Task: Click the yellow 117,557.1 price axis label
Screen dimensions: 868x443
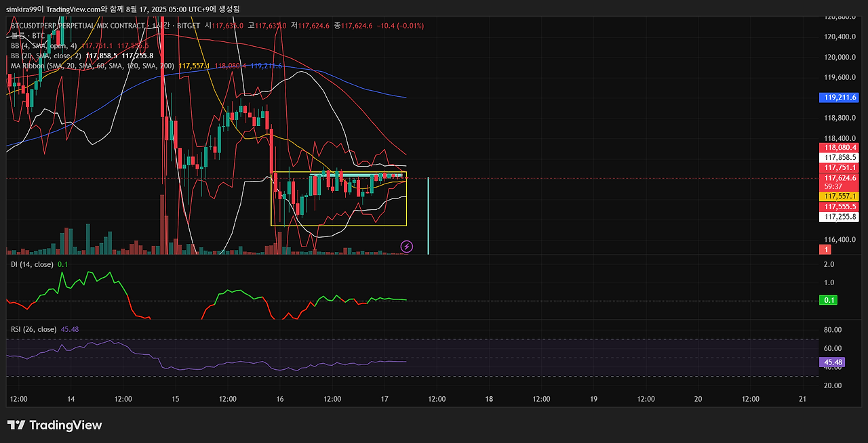Action: (840, 196)
